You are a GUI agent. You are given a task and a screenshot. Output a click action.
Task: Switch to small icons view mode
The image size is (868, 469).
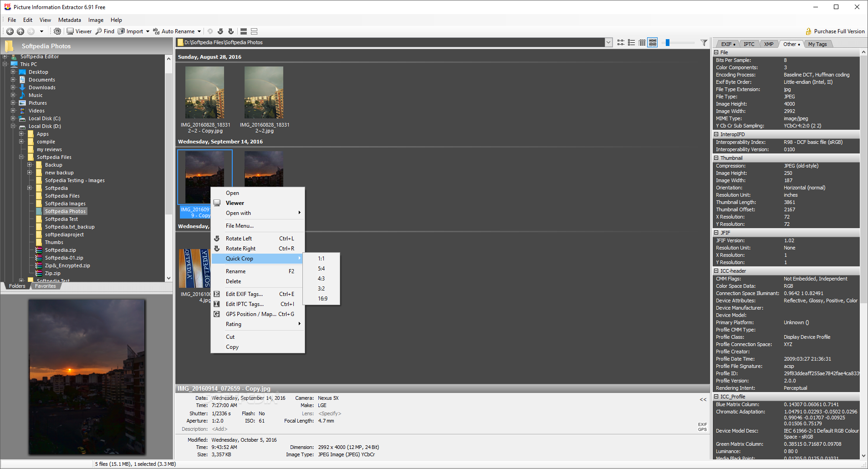point(621,42)
